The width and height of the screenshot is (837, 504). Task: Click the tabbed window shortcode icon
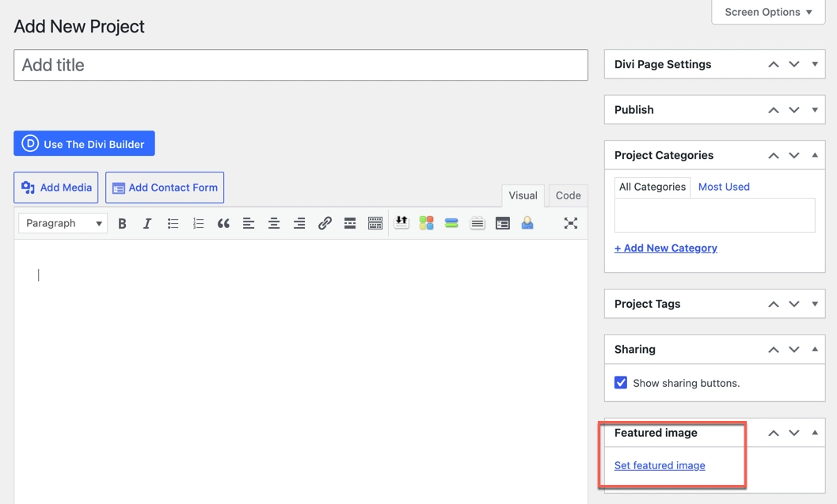[x=502, y=223]
